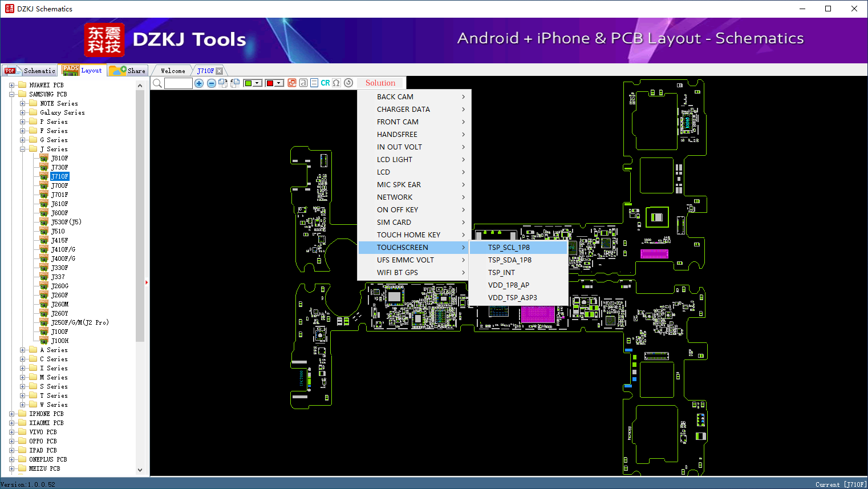Click the tree scrollbar up arrow
Image resolution: width=868 pixels, height=489 pixels.
click(140, 86)
